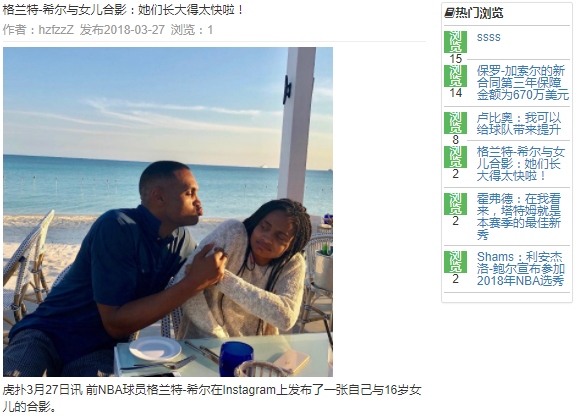
Task: Click the article title 格兰特-希尔与女儿合影
Action: (x=123, y=10)
